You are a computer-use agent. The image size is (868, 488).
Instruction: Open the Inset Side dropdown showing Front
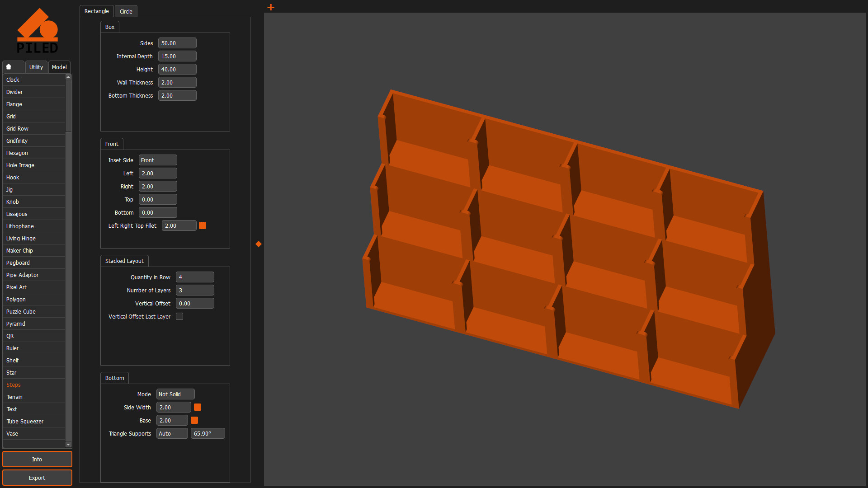pos(158,160)
